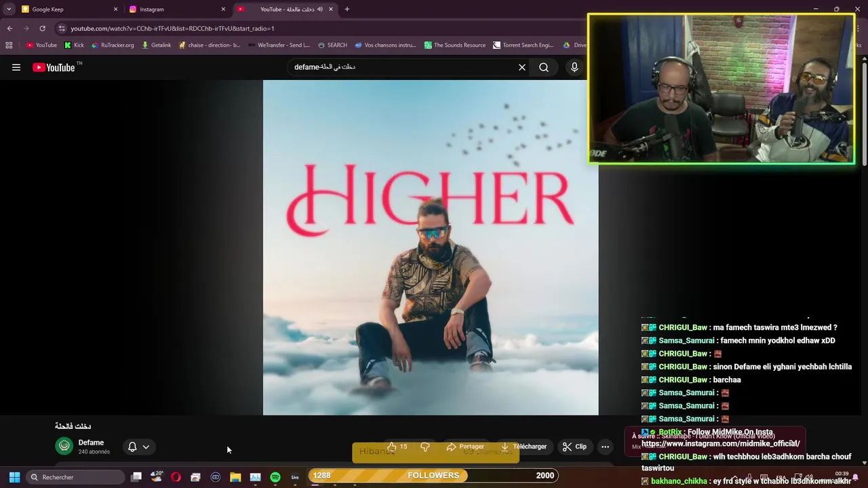Open Task View from the taskbar
The image size is (868, 488).
click(x=136, y=477)
